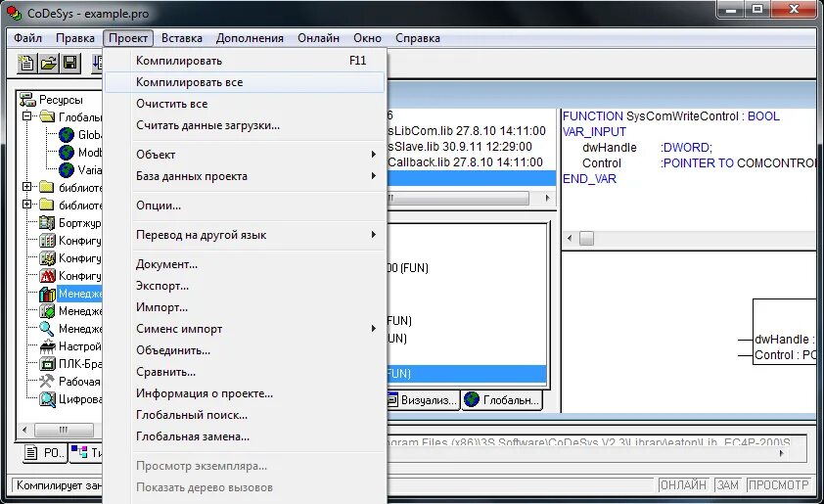Expand the second библиоте... folder
This screenshot has width=824, height=504.
26,204
